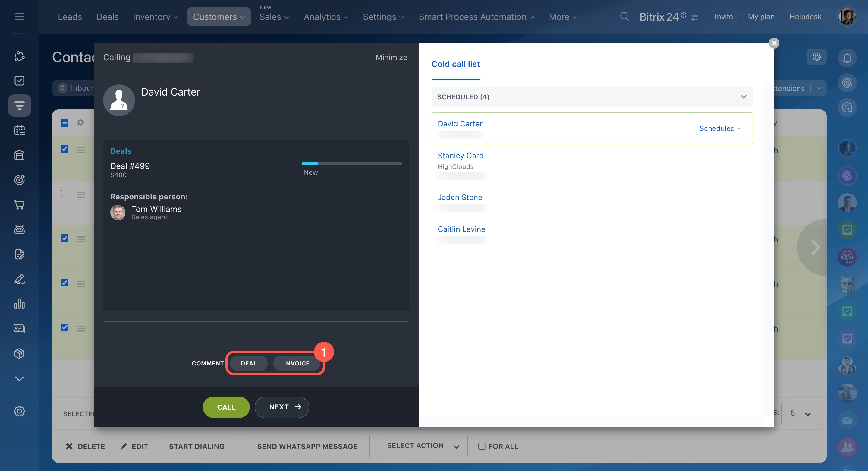This screenshot has width=868, height=471.
Task: Open the CRM funnel icon in the left sidebar
Action: point(19,106)
